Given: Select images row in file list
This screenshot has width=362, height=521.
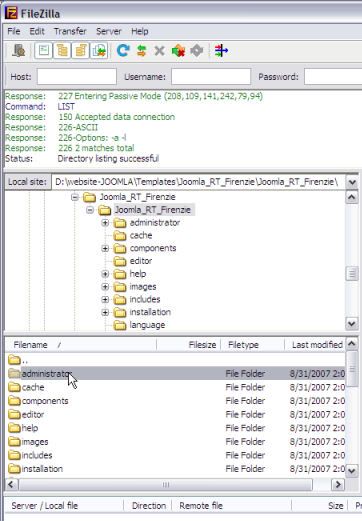Looking at the screenshot, I should 176,442.
